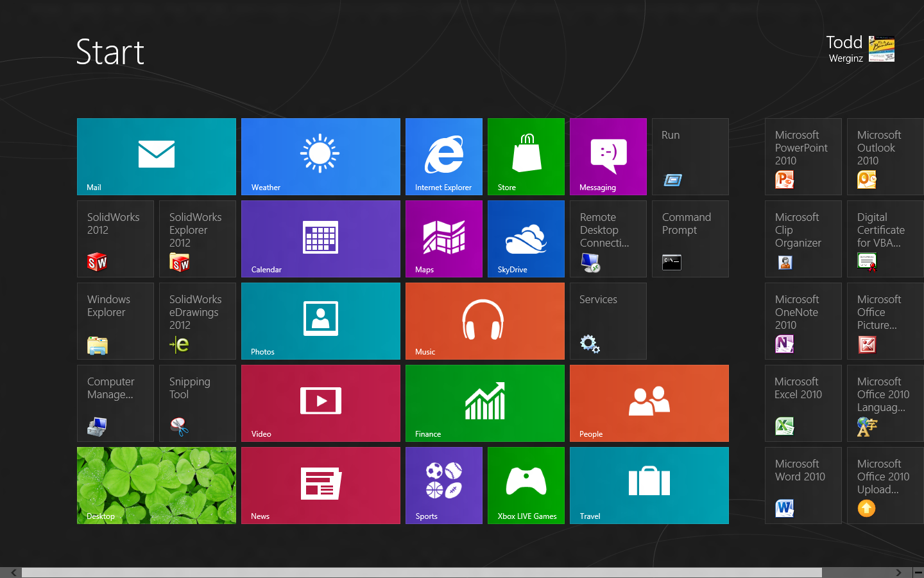Click the horizontal scrollbar thumb
Screen dimensions: 924x578
422,572
